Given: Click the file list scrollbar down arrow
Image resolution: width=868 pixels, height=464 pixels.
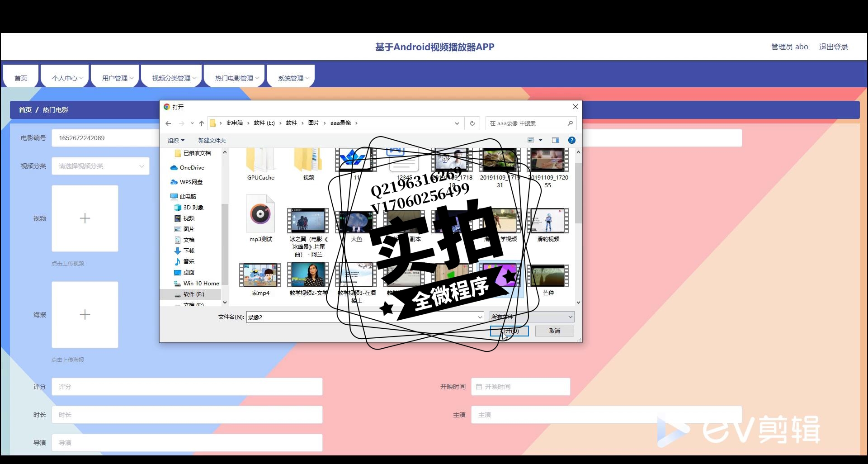Looking at the screenshot, I should pos(578,302).
